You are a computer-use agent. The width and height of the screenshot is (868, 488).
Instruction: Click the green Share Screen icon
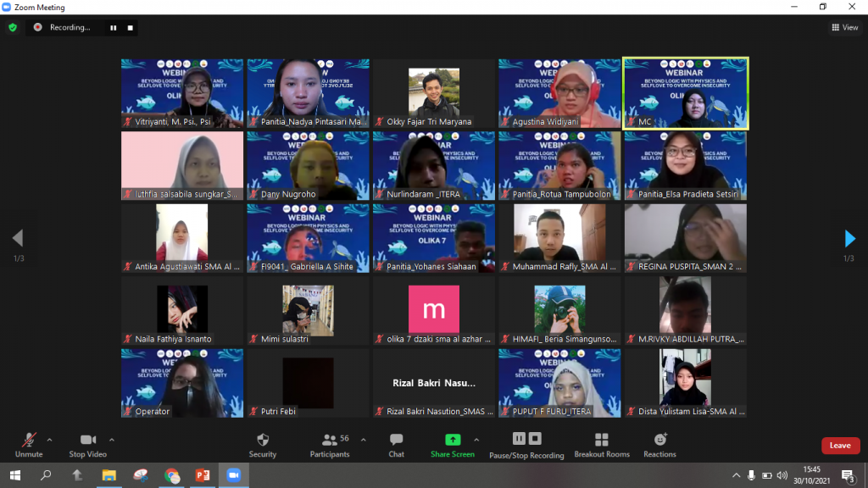pyautogui.click(x=453, y=440)
